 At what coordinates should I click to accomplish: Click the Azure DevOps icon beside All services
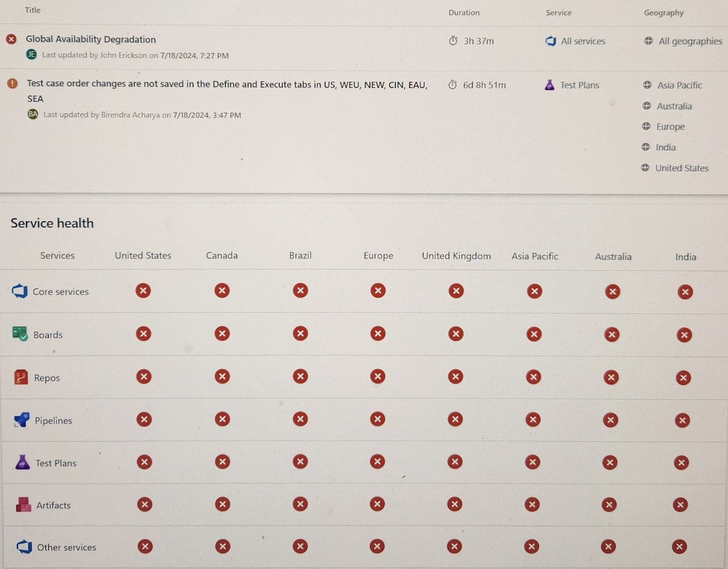(x=550, y=41)
